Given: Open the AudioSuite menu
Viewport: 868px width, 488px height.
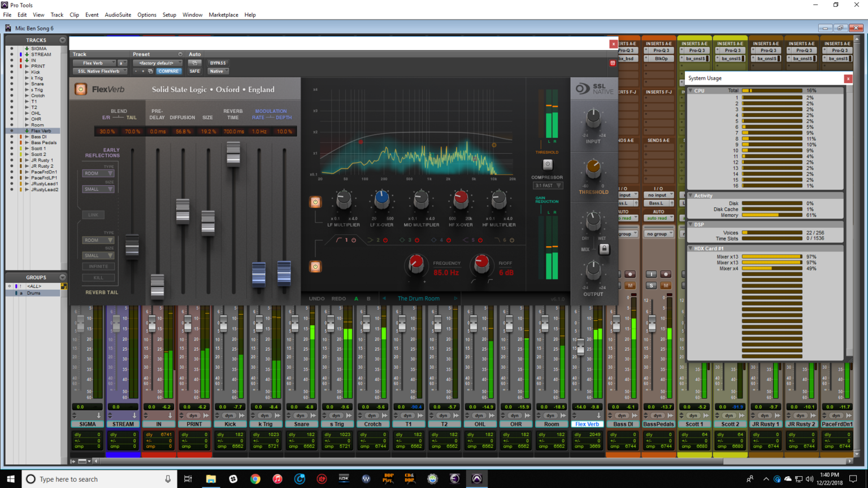Looking at the screenshot, I should 118,15.
